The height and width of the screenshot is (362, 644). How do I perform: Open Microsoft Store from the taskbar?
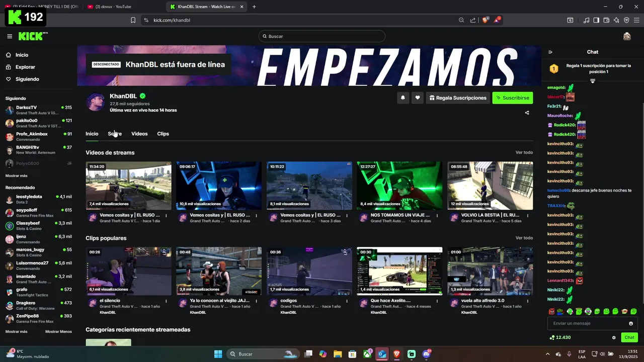(353, 354)
